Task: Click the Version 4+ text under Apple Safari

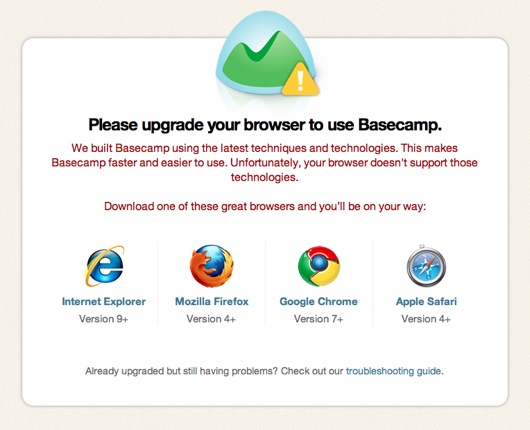Action: tap(426, 319)
